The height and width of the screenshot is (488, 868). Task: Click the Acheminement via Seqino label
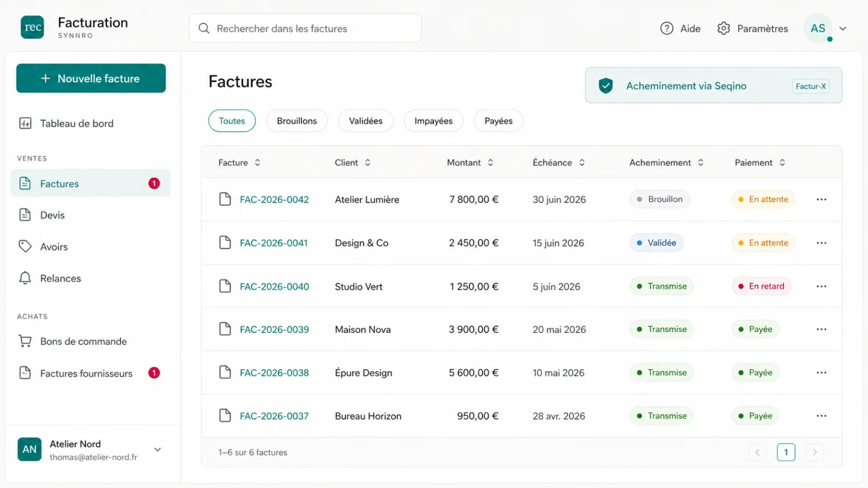686,86
